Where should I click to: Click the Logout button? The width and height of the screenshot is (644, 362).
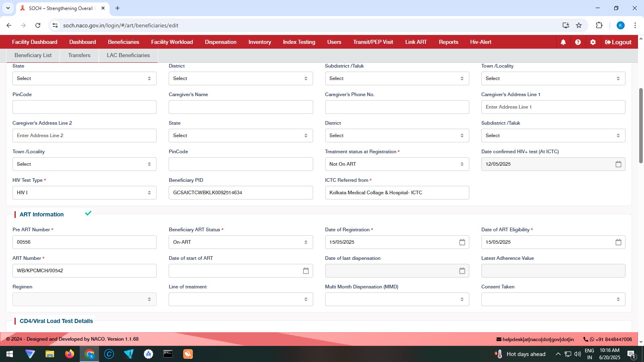pyautogui.click(x=618, y=42)
